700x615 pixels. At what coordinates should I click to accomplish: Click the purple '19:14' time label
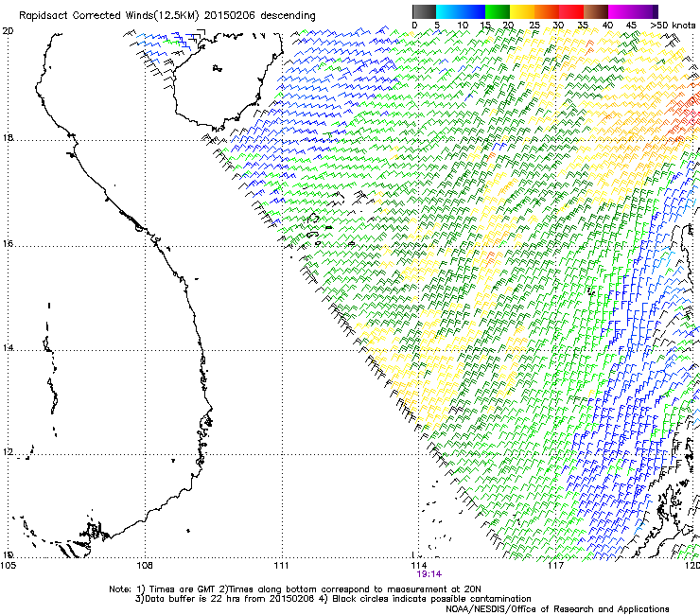(429, 574)
